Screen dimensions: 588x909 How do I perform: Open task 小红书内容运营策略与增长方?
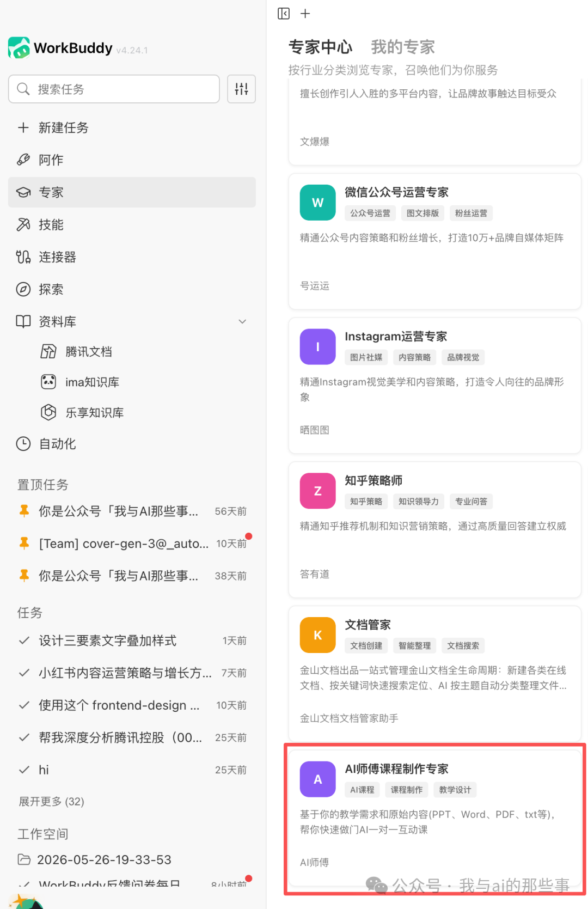pos(132,673)
